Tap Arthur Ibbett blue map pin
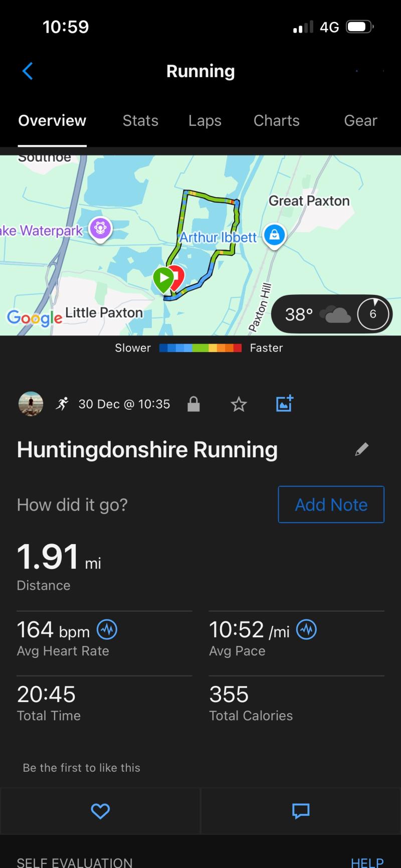401x868 pixels. (x=274, y=234)
